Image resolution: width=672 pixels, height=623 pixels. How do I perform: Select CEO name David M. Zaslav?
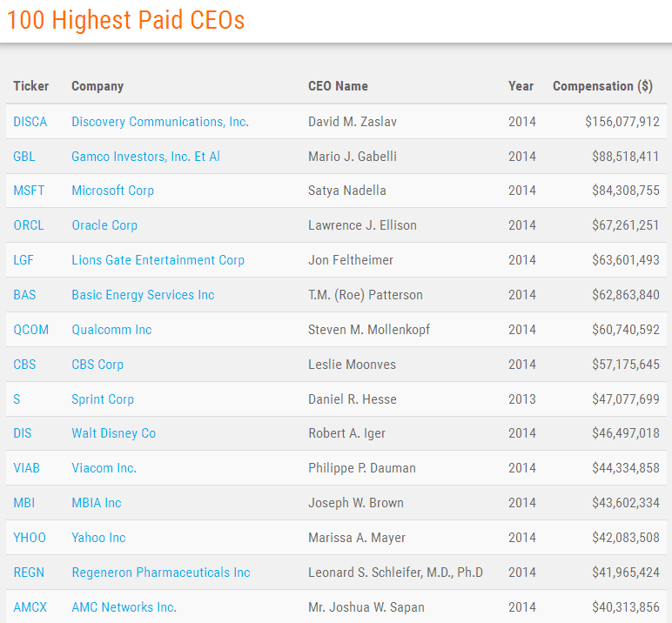pos(353,122)
